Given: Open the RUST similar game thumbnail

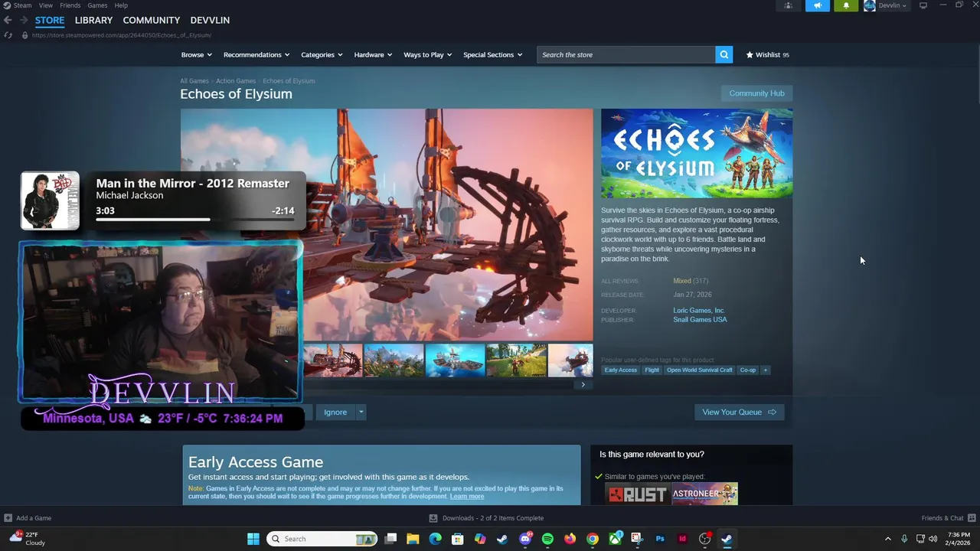Looking at the screenshot, I should point(638,494).
